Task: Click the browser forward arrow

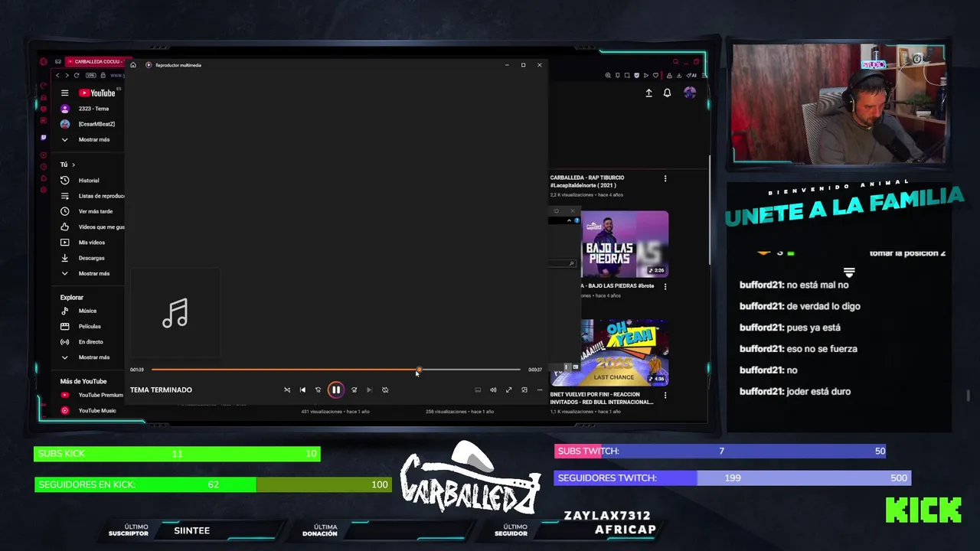Action: coord(67,75)
